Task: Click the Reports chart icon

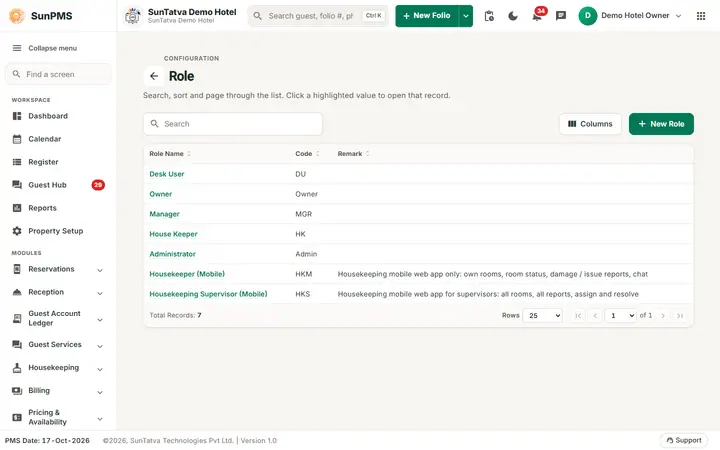Action: [17, 208]
